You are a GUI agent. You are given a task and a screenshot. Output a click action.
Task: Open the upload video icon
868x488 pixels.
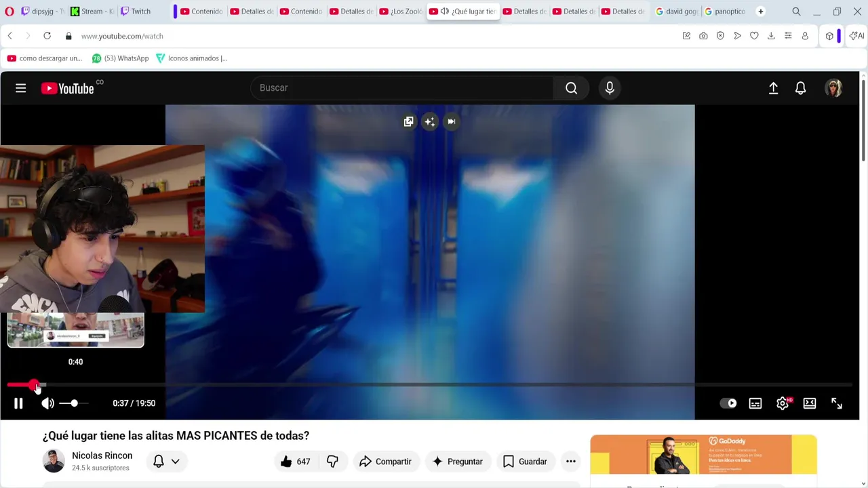tap(773, 88)
